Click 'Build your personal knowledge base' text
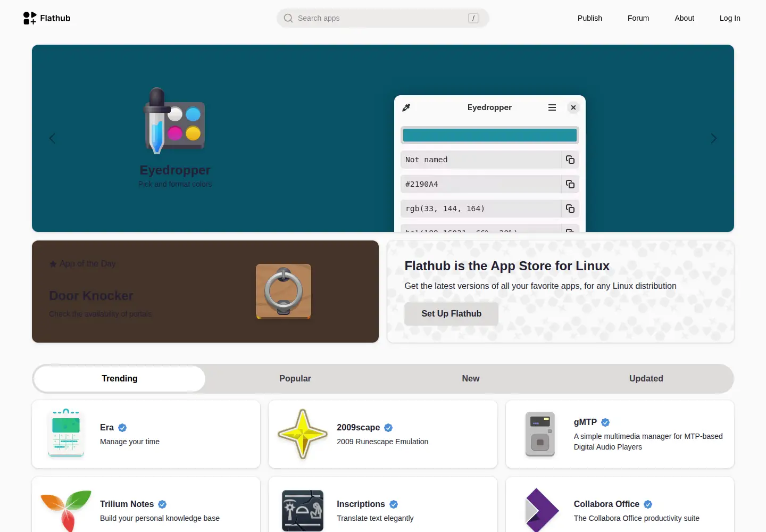The width and height of the screenshot is (766, 532). point(160,518)
